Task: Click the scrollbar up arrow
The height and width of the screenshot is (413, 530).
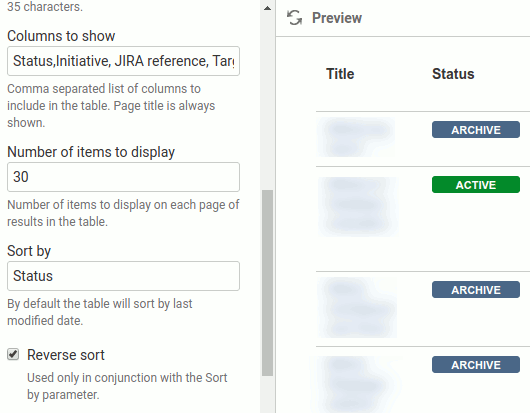Action: (x=267, y=8)
